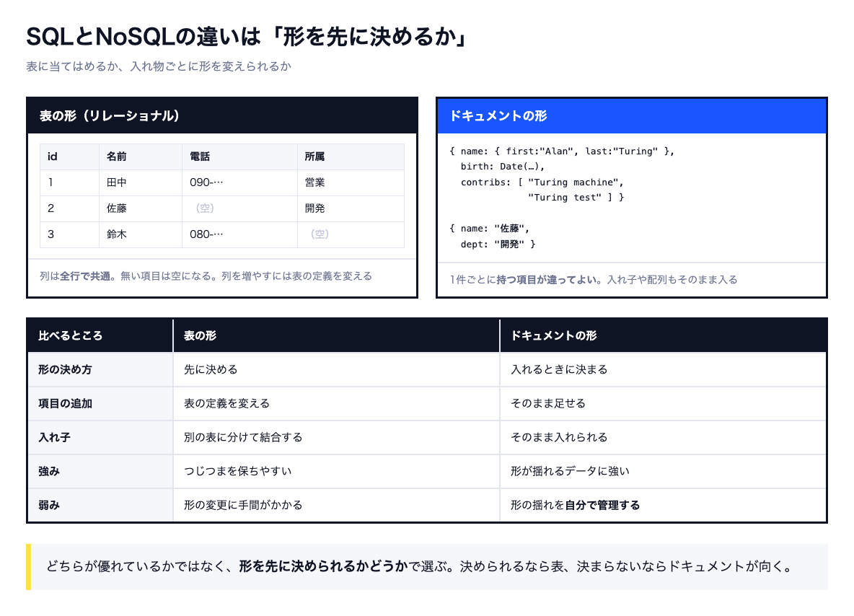Click the comparison column header ドキュメントの形
The width and height of the screenshot is (854, 616).
click(664, 336)
